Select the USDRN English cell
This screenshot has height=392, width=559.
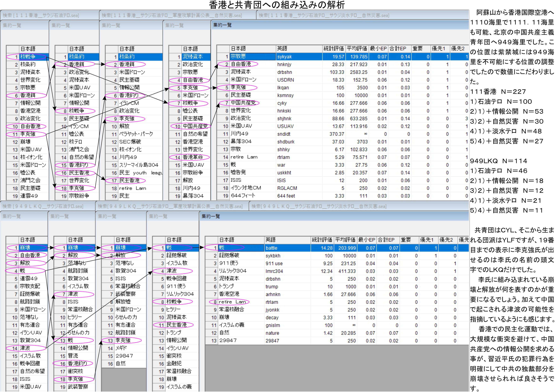(285, 80)
